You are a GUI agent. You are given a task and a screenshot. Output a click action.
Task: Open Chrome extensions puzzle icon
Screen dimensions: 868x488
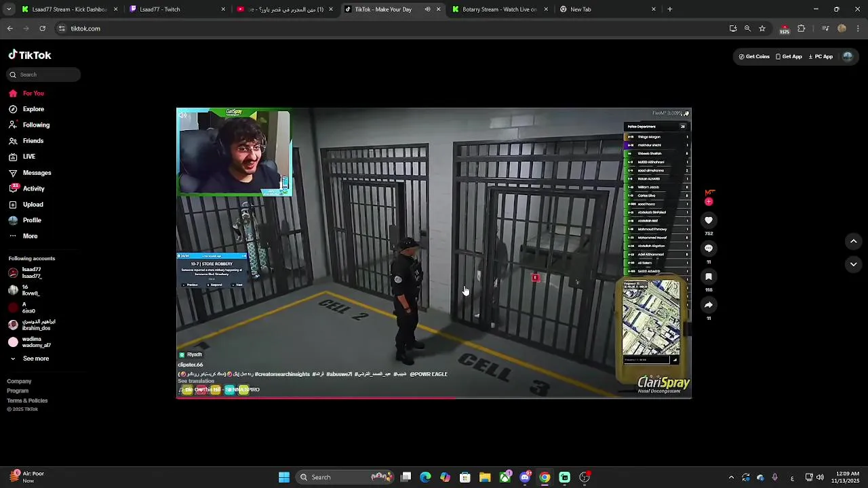click(x=802, y=28)
